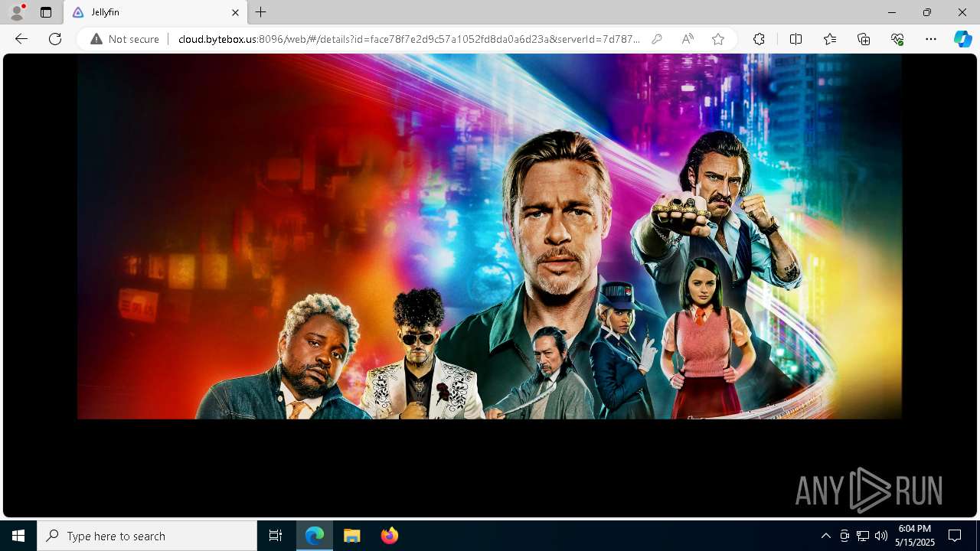The height and width of the screenshot is (551, 980).
Task: Open the password key icon in the address bar
Action: tap(657, 39)
